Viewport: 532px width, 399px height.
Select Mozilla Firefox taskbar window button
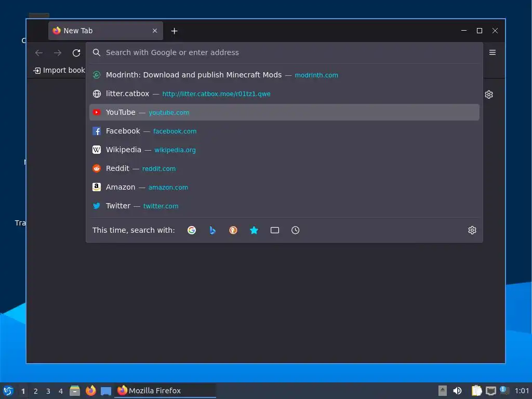[166, 391]
